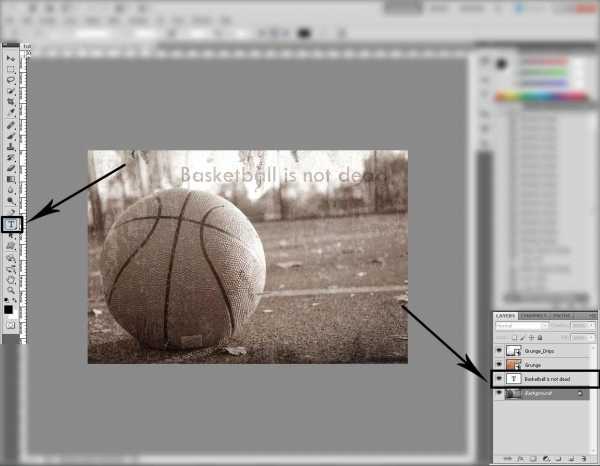
Task: Toggle Quick Mask mode in toolbar
Action: click(10, 325)
